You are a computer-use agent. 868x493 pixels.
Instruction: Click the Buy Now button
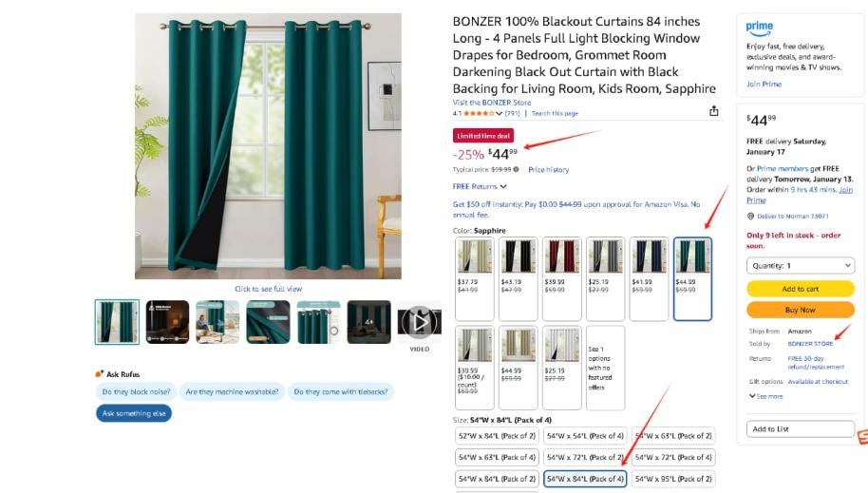800,310
